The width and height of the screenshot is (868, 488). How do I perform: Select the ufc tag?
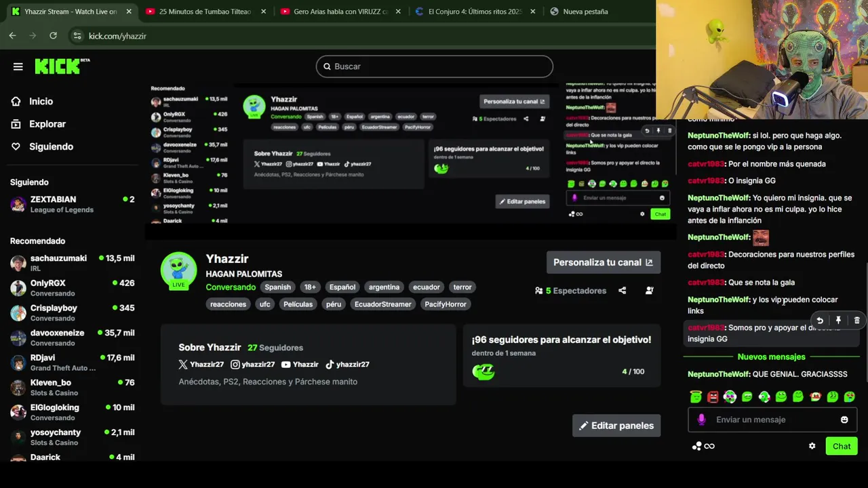click(x=264, y=304)
